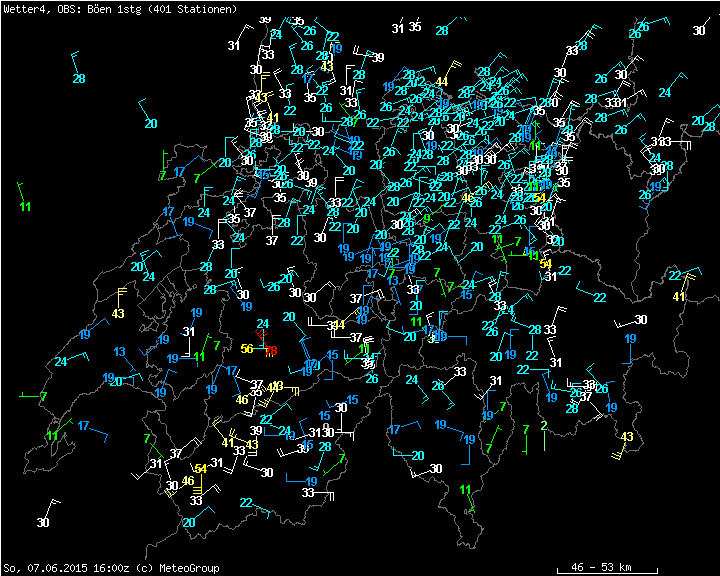The image size is (720, 576).
Task: Click the cyan '24' left of blue '13' in west
Action: (61, 362)
